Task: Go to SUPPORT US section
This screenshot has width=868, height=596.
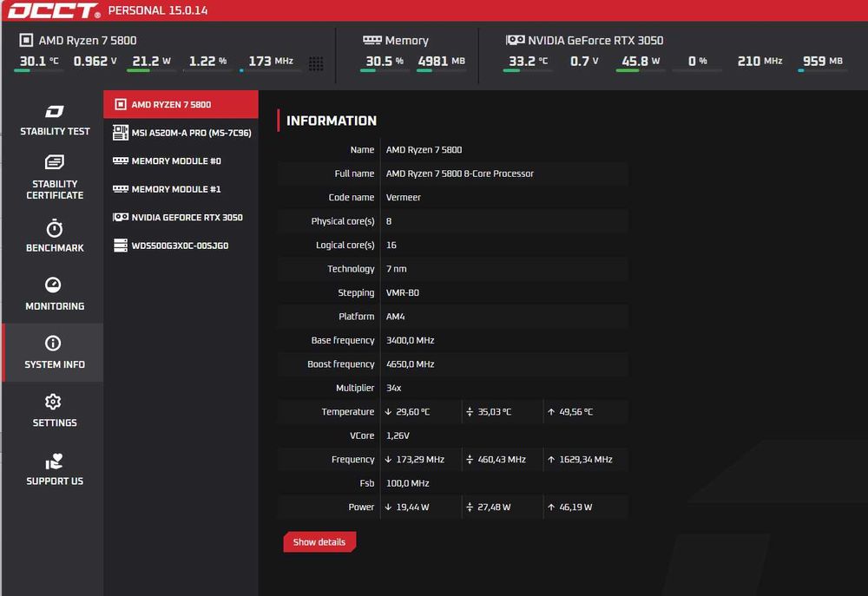Action: (53, 468)
